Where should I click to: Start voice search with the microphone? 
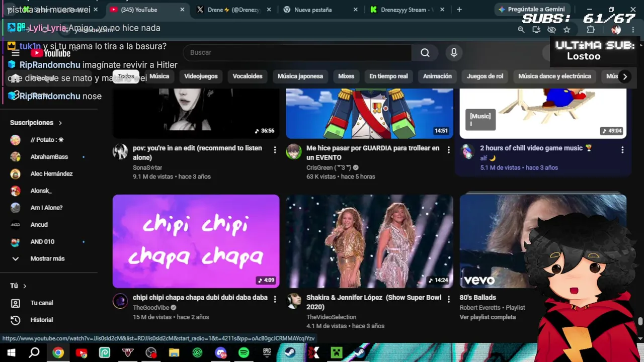coord(454,52)
